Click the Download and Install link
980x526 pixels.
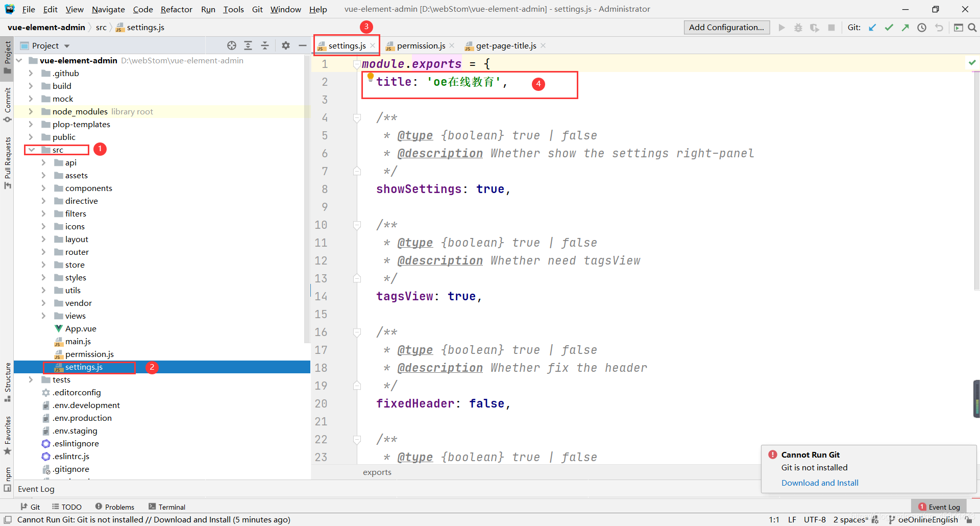tap(819, 483)
